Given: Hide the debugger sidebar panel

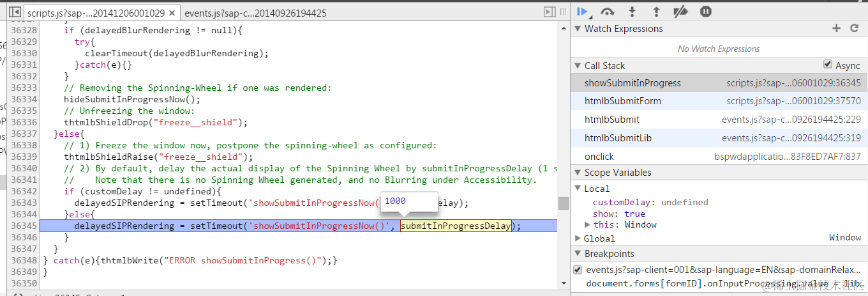Looking at the screenshot, I should pyautogui.click(x=550, y=12).
